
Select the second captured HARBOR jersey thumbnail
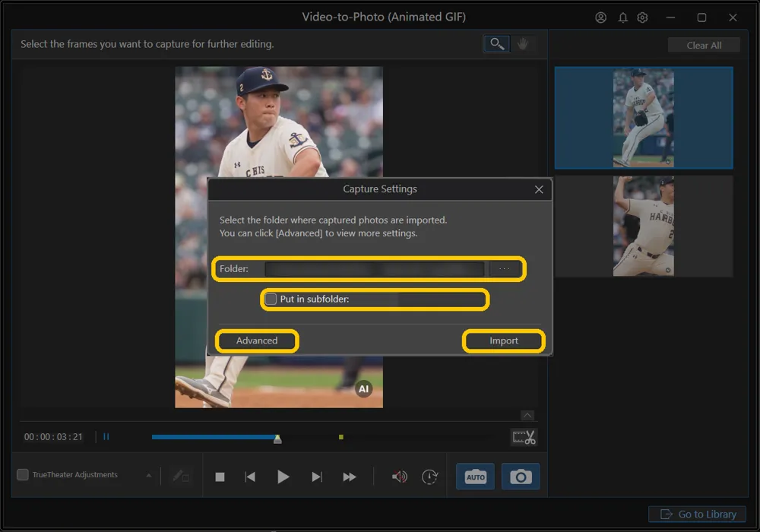tap(644, 226)
